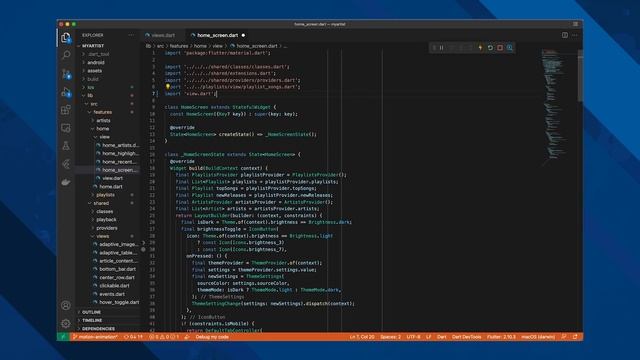Click Debug my code in status bar
The width and height of the screenshot is (640, 360).
(212, 337)
